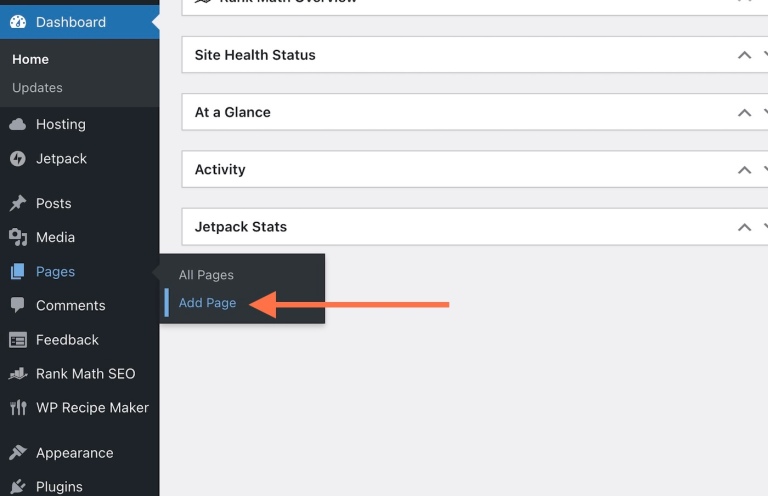
Task: Collapse the Jetpack Stats widget
Action: [x=744, y=227]
